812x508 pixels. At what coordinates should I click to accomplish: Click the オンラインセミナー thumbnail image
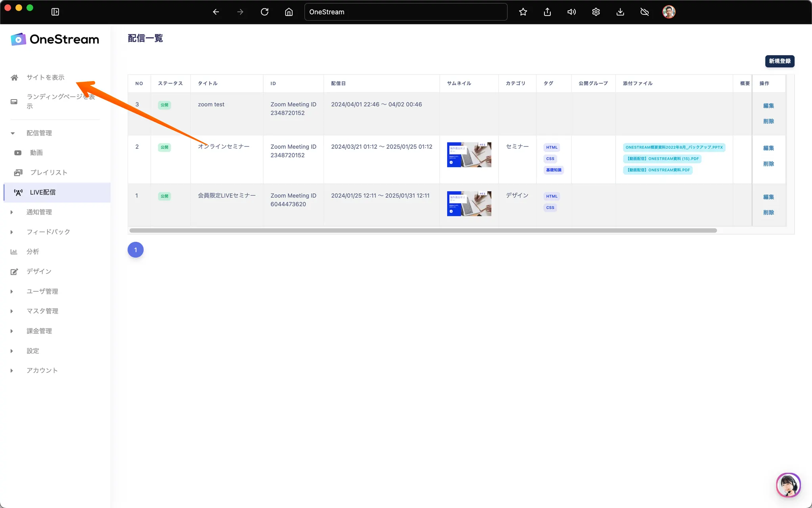[x=469, y=155]
